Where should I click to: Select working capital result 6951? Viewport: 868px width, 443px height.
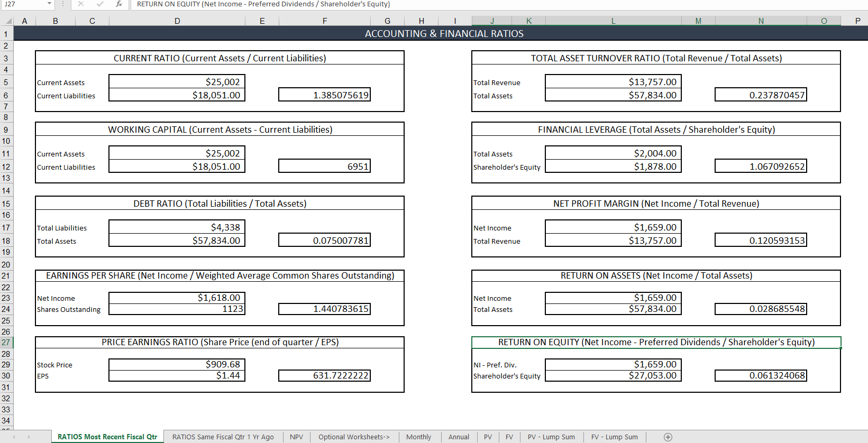[x=325, y=167]
